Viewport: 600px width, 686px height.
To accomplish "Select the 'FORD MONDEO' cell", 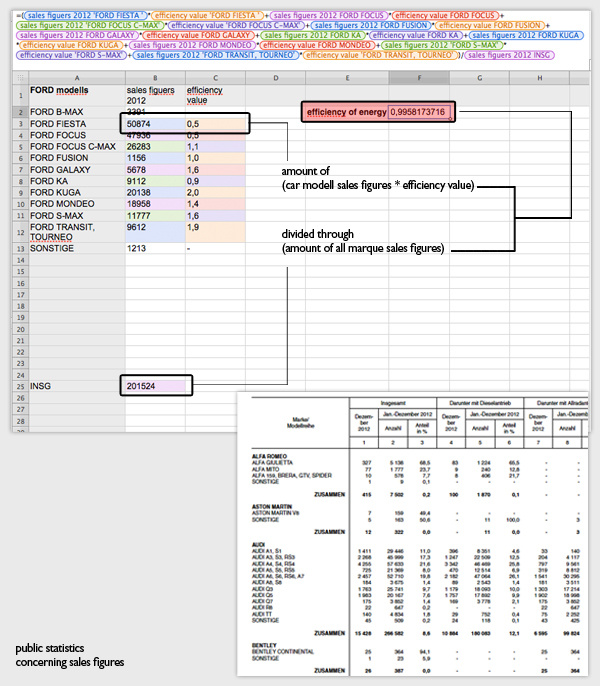I will click(x=77, y=204).
